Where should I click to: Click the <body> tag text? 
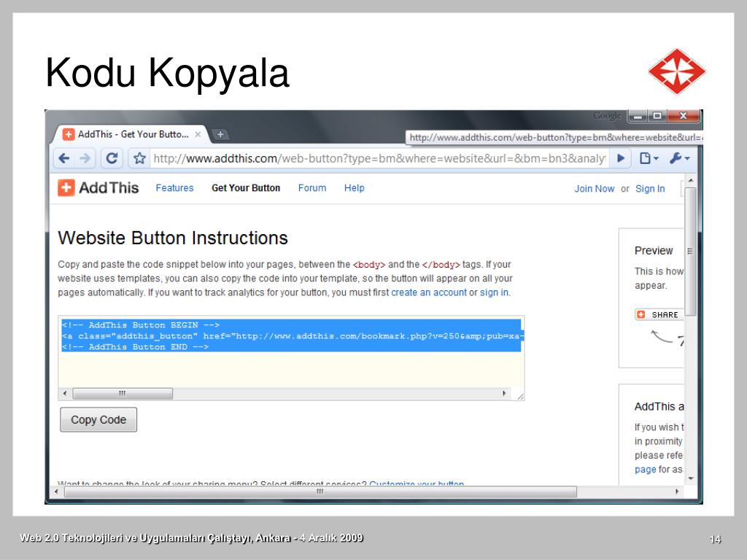click(368, 265)
